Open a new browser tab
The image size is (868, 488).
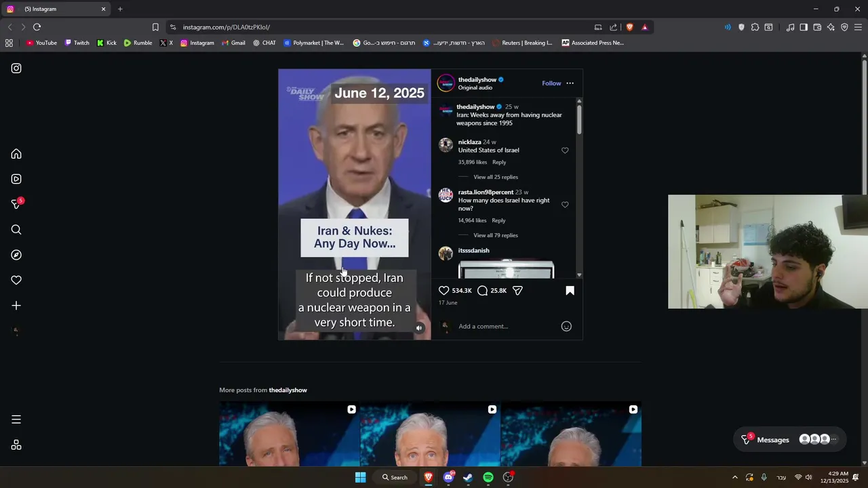[x=120, y=9]
